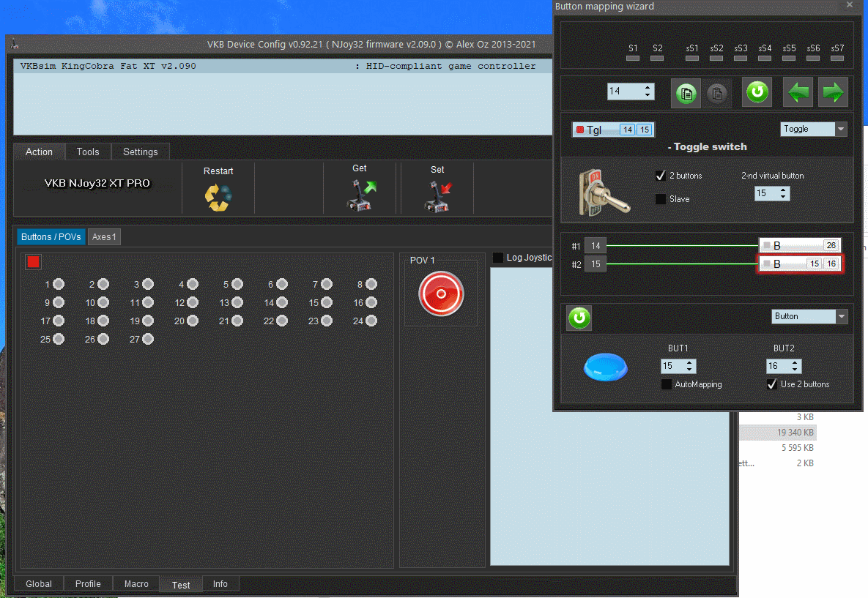Click the 19 340 KB file size in Explorer
This screenshot has height=598, width=868.
pyautogui.click(x=795, y=433)
